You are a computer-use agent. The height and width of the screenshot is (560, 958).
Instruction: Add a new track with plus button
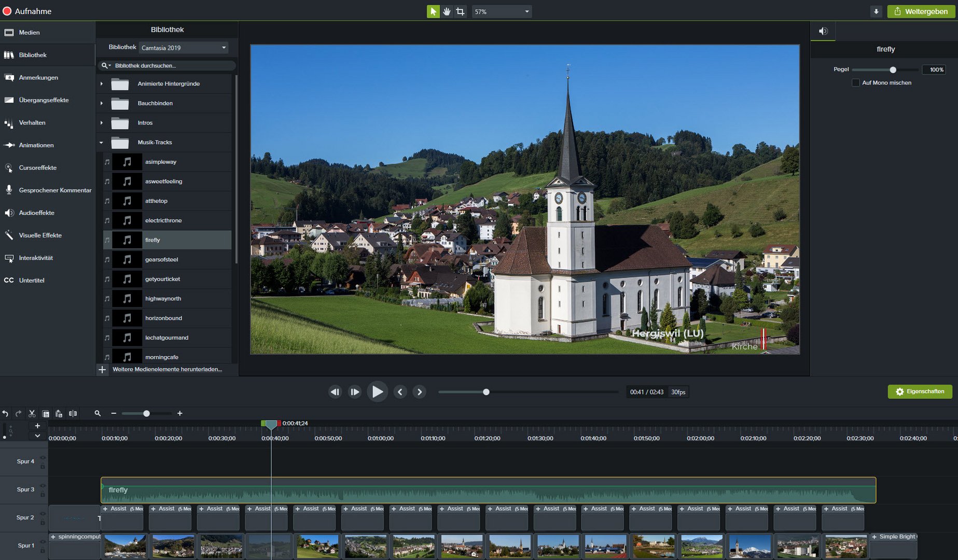pos(37,426)
